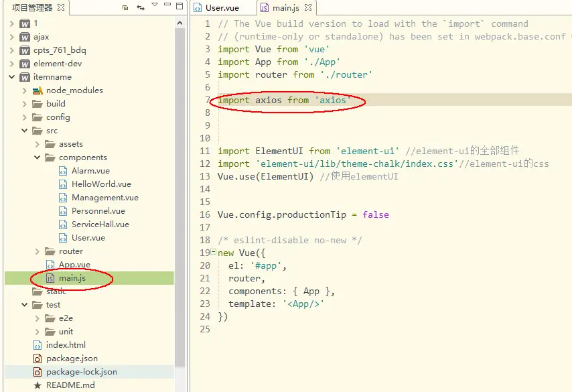Close the main.js editor tab
This screenshot has height=392, width=572.
click(x=308, y=7)
